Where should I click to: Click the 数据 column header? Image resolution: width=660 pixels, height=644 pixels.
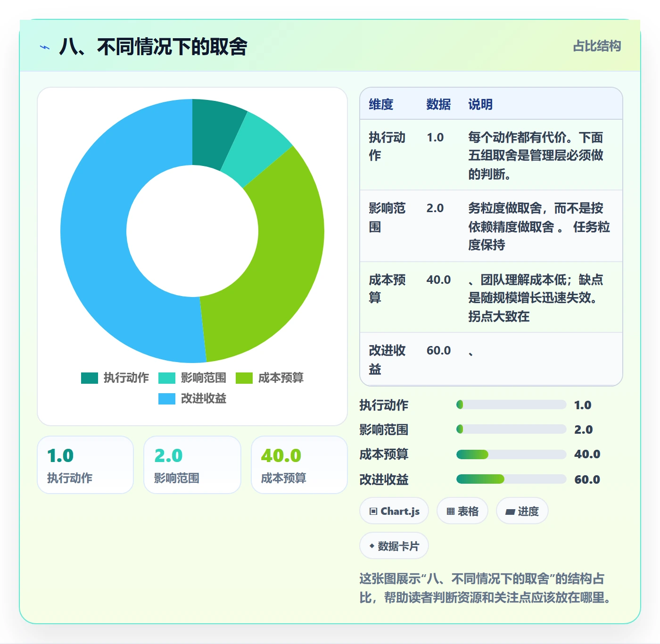pyautogui.click(x=438, y=104)
